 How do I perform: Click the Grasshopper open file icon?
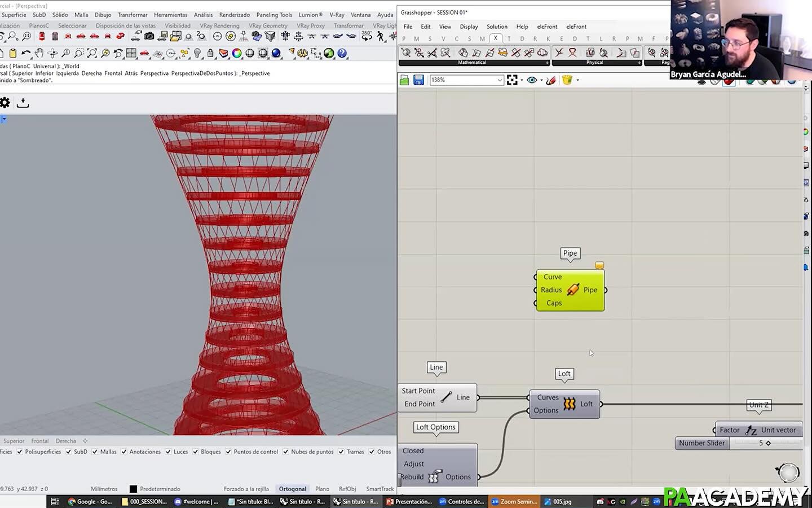point(404,80)
